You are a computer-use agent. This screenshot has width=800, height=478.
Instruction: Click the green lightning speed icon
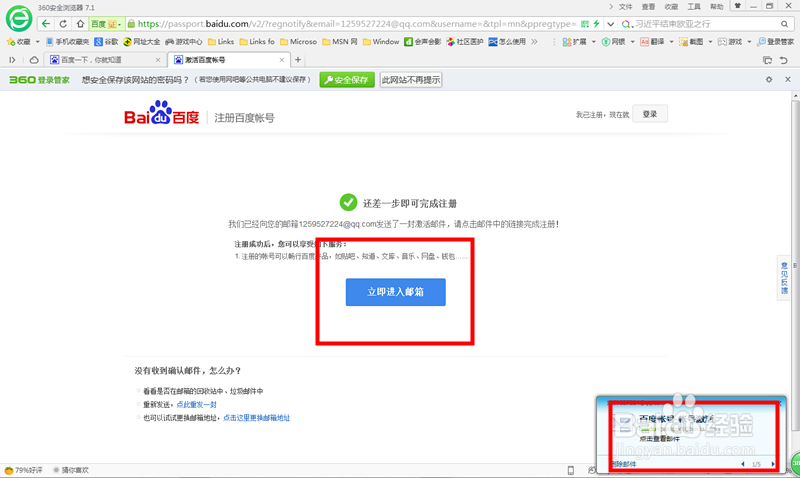(596, 24)
